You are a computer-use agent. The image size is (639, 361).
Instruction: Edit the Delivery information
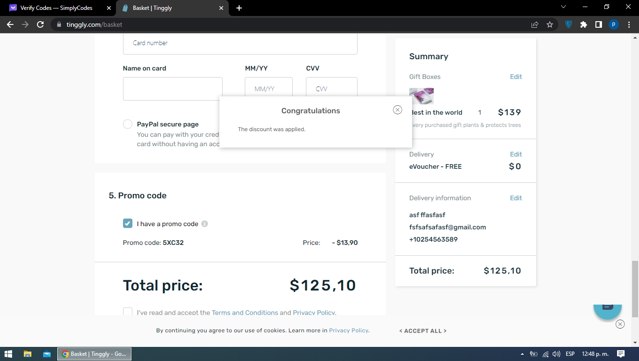[516, 198]
